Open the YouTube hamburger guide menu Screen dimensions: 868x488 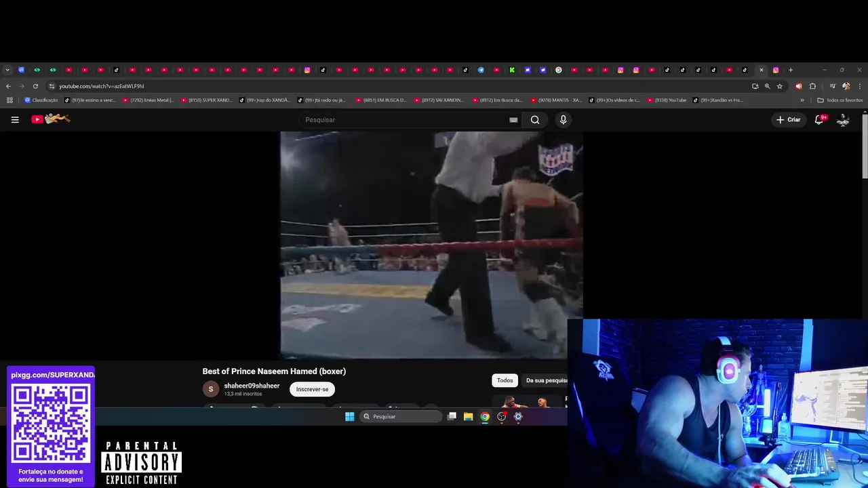coord(15,119)
